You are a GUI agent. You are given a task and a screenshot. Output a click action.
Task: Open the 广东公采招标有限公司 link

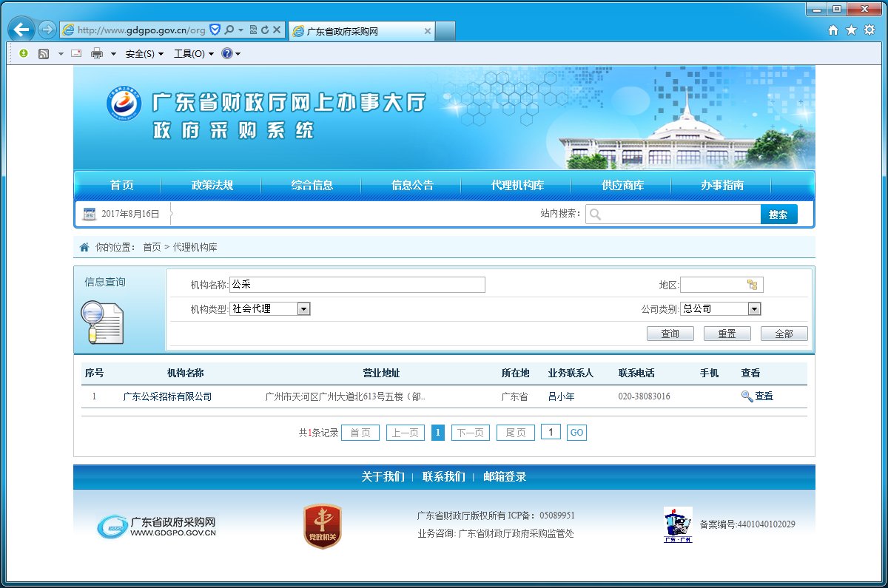167,396
